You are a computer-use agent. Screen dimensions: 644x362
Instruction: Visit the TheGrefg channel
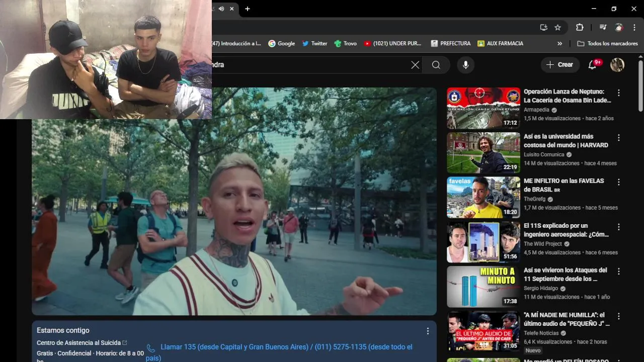pos(534,199)
